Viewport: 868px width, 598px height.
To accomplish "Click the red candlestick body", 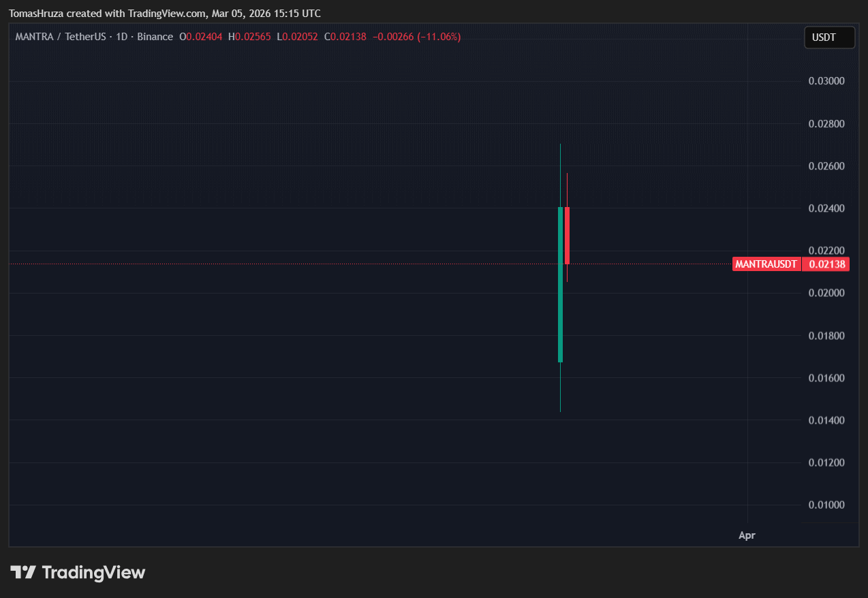I will point(567,235).
